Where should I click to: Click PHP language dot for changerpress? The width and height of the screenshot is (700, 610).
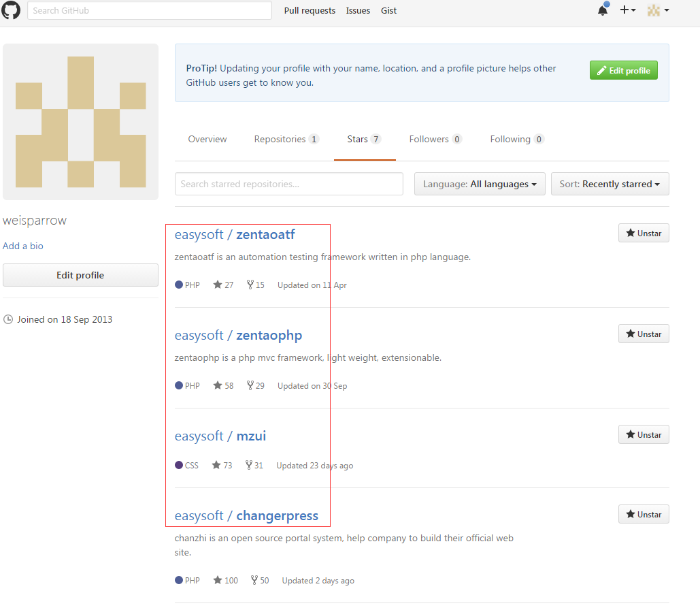click(179, 580)
